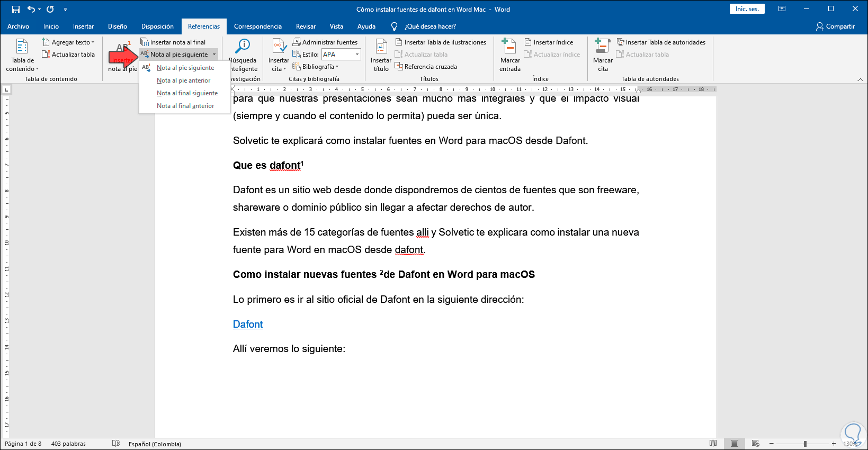Screen dimensions: 868x450
Task: Click the Insertar título icon
Action: (381, 47)
